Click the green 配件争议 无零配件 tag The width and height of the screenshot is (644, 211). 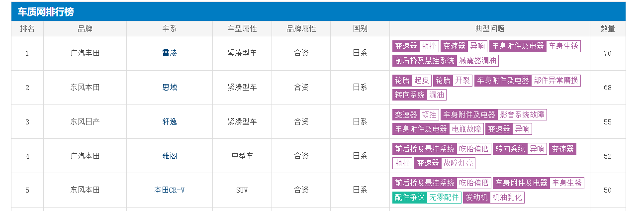coord(427,198)
